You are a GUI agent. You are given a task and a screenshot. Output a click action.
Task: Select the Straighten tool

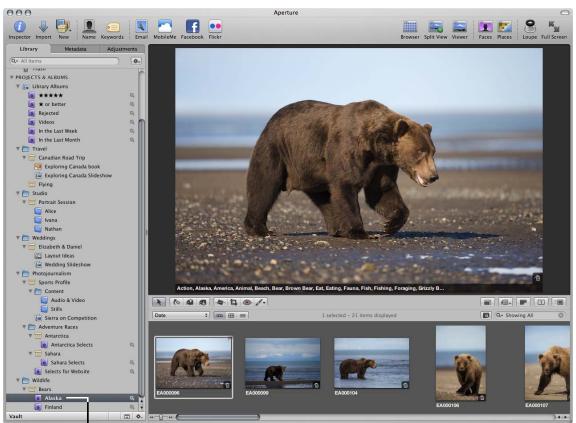pyautogui.click(x=220, y=302)
